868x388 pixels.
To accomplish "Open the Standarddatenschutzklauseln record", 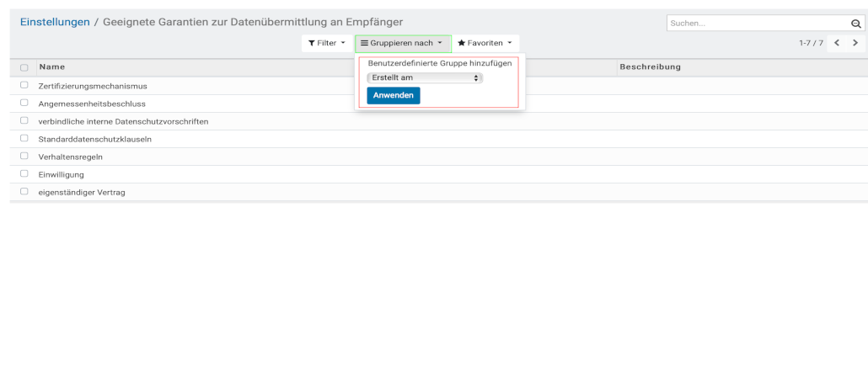I will click(95, 139).
